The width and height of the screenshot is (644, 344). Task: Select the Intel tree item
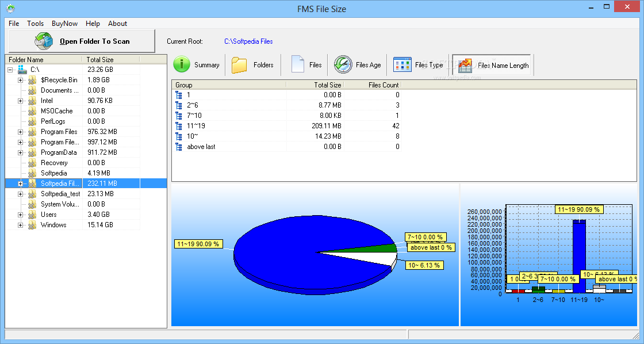coord(47,101)
